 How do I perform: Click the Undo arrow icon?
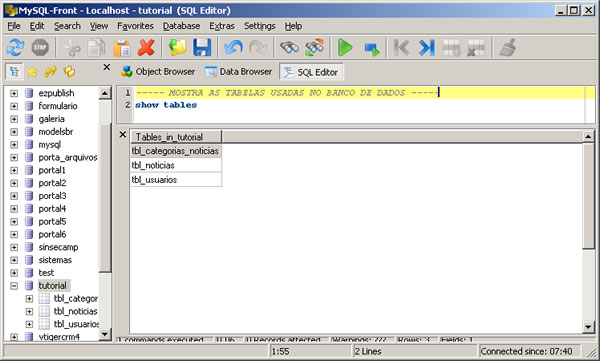pyautogui.click(x=233, y=48)
